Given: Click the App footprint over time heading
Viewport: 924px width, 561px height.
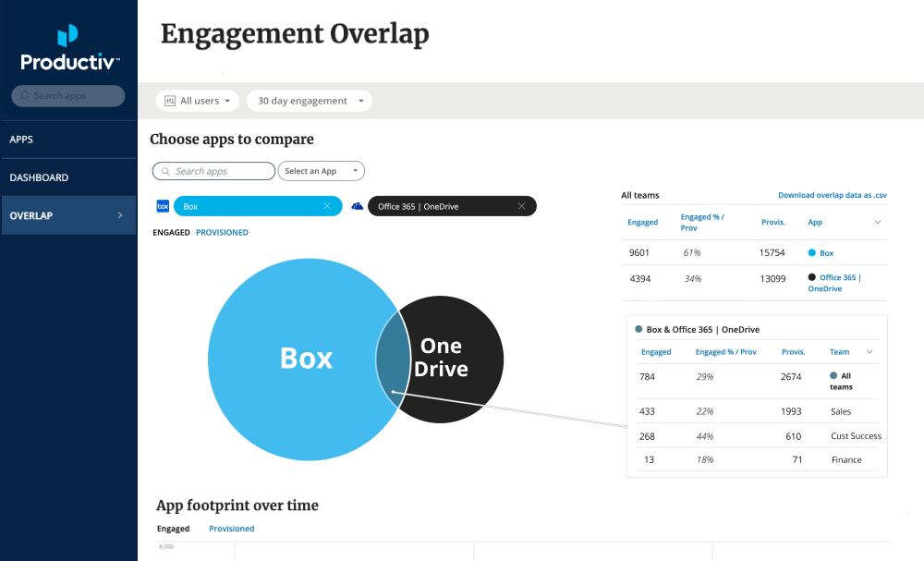Looking at the screenshot, I should [237, 506].
